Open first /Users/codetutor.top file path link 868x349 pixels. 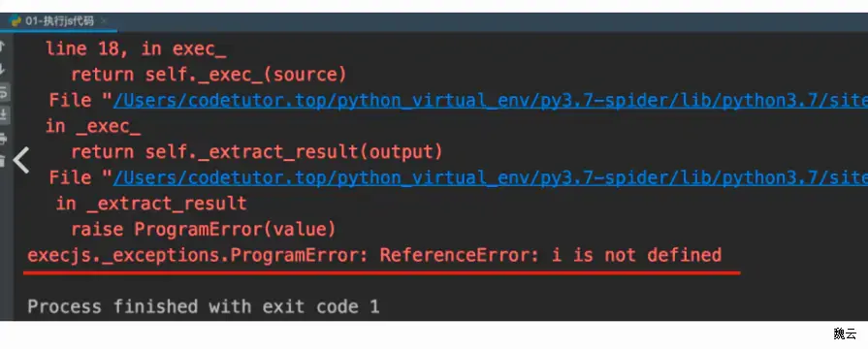point(490,101)
